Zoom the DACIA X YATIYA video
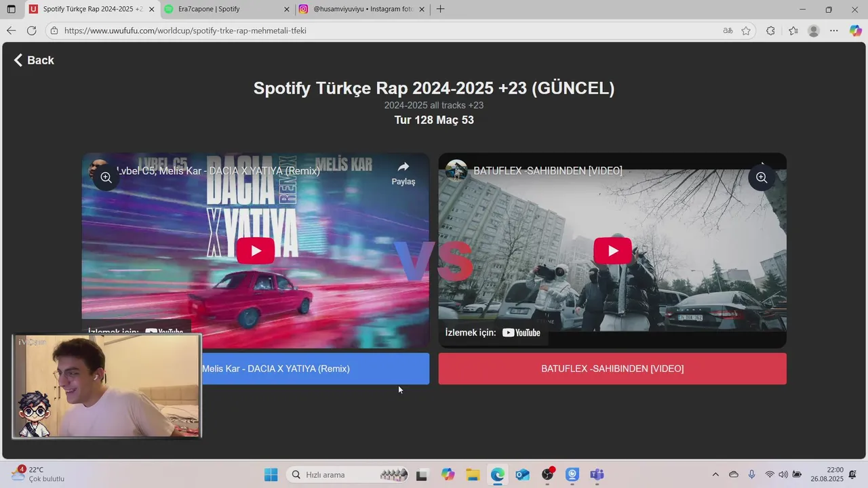Screen dimensions: 868x488 [x=106, y=178]
